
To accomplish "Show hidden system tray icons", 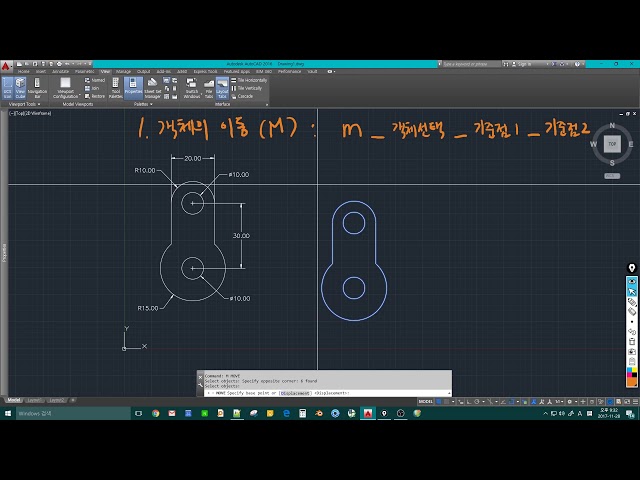I will point(546,413).
